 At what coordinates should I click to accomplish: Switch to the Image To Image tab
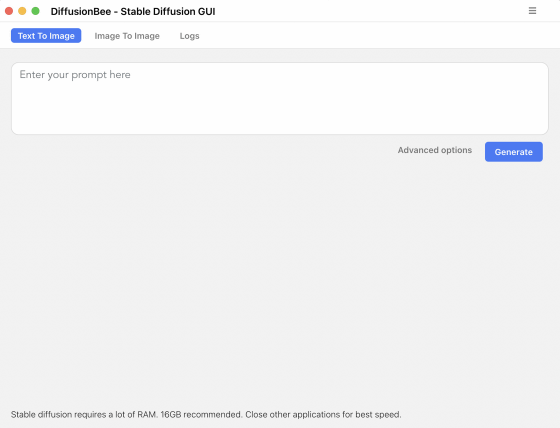[127, 36]
